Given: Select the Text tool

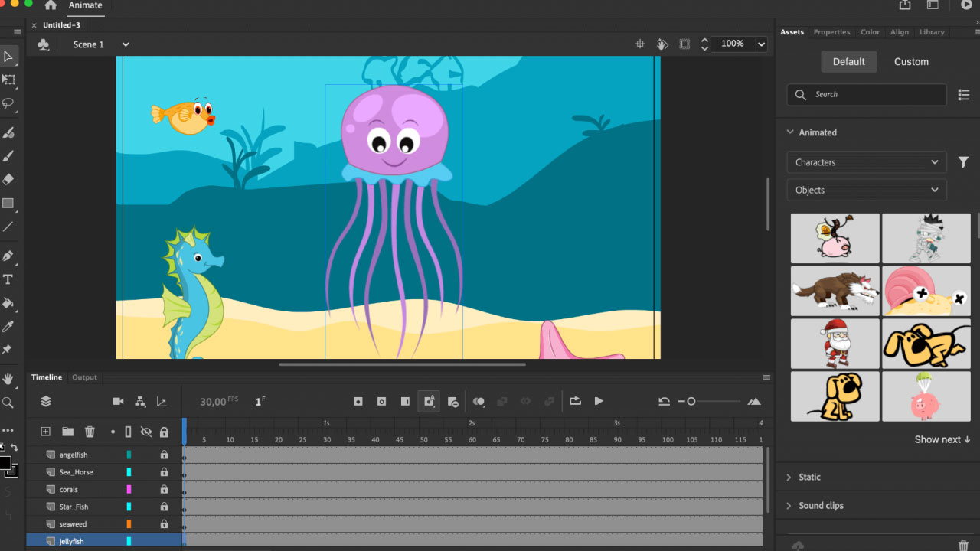Looking at the screenshot, I should tap(8, 279).
